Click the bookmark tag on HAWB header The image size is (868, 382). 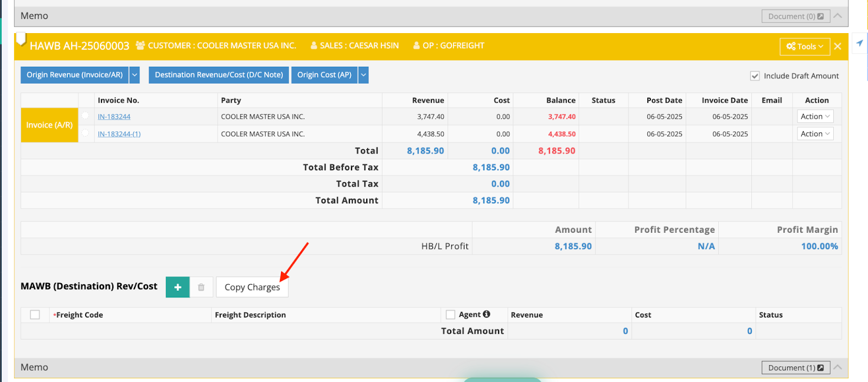(x=21, y=39)
